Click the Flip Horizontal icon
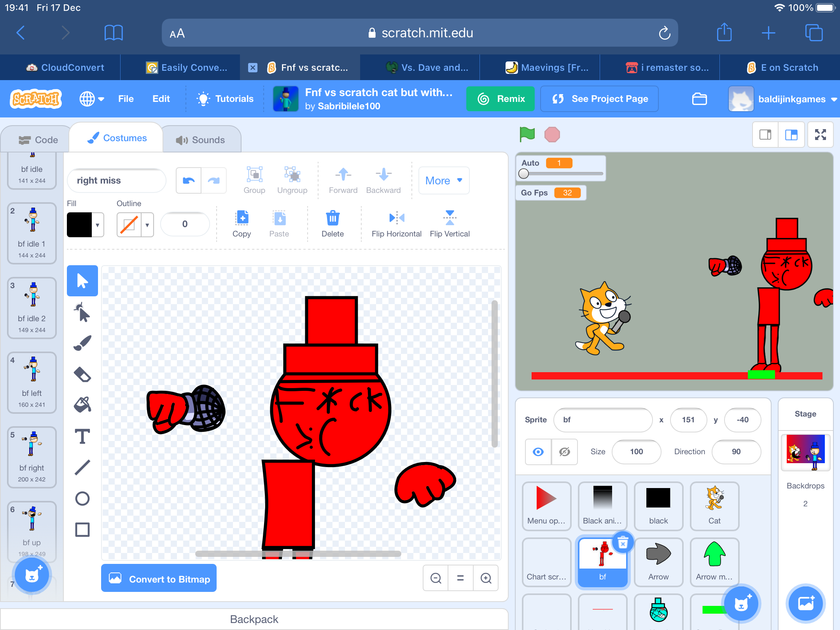This screenshot has width=840, height=630. point(397,218)
